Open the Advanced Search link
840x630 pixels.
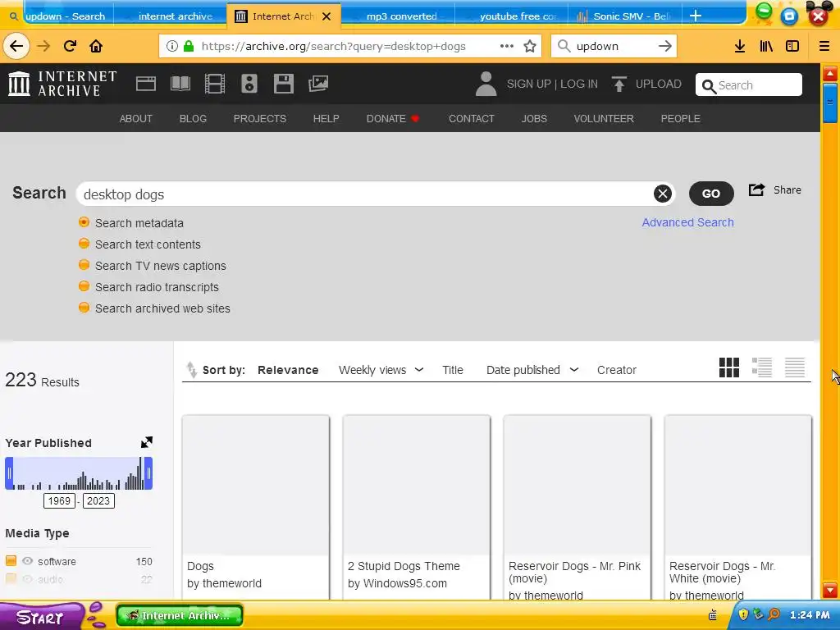(x=688, y=222)
